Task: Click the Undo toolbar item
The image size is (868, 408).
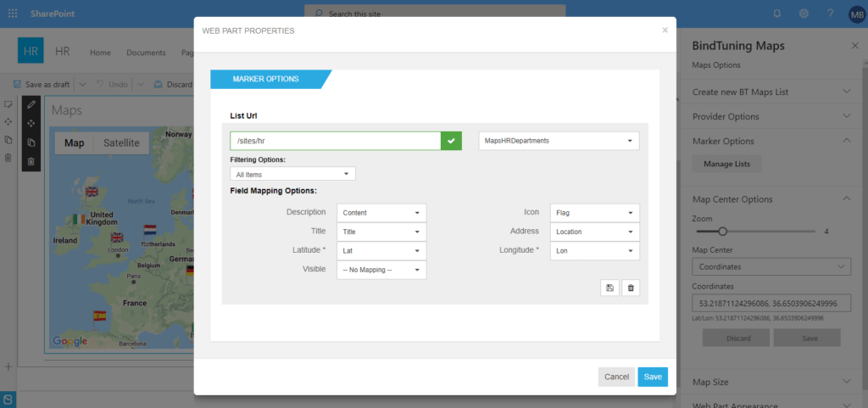Action: (112, 85)
